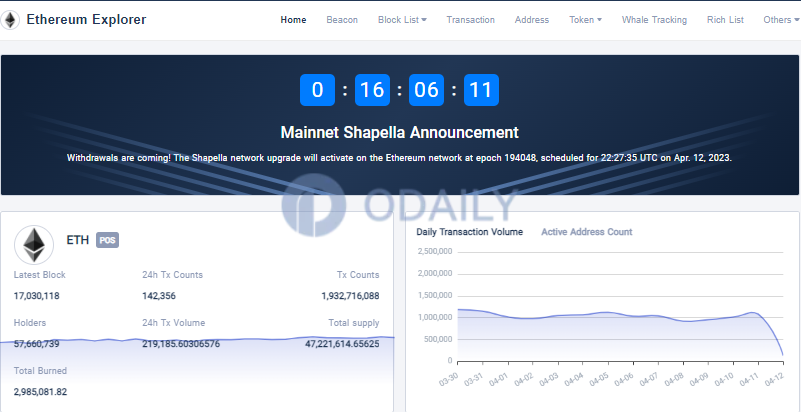Viewport: 801px width, 412px height.
Task: Click the ETH coin icon in stats card
Action: click(x=34, y=245)
